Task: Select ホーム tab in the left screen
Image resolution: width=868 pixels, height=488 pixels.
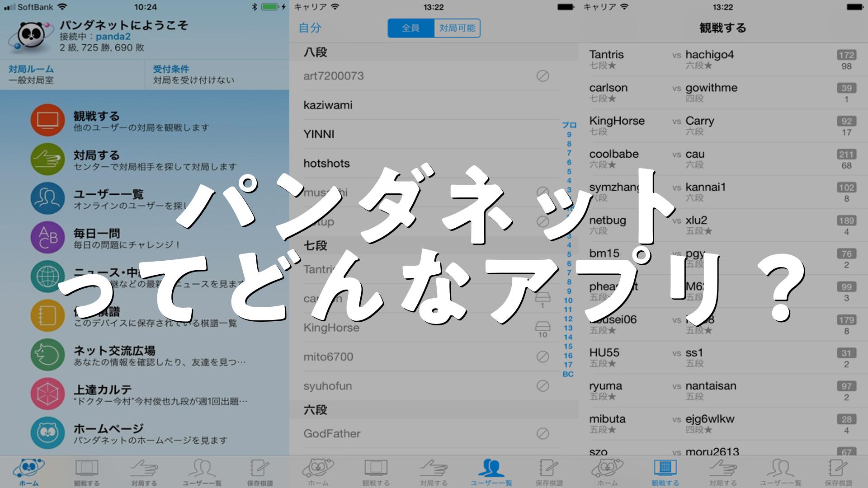Action: (x=29, y=472)
